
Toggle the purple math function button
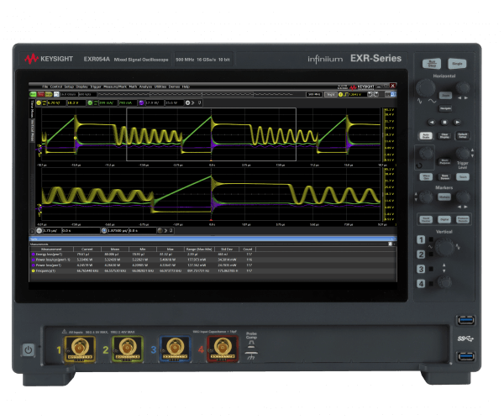pos(141,102)
